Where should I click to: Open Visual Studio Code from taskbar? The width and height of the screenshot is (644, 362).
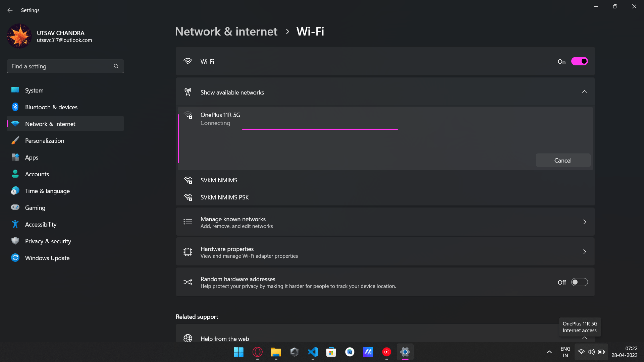pos(313,352)
